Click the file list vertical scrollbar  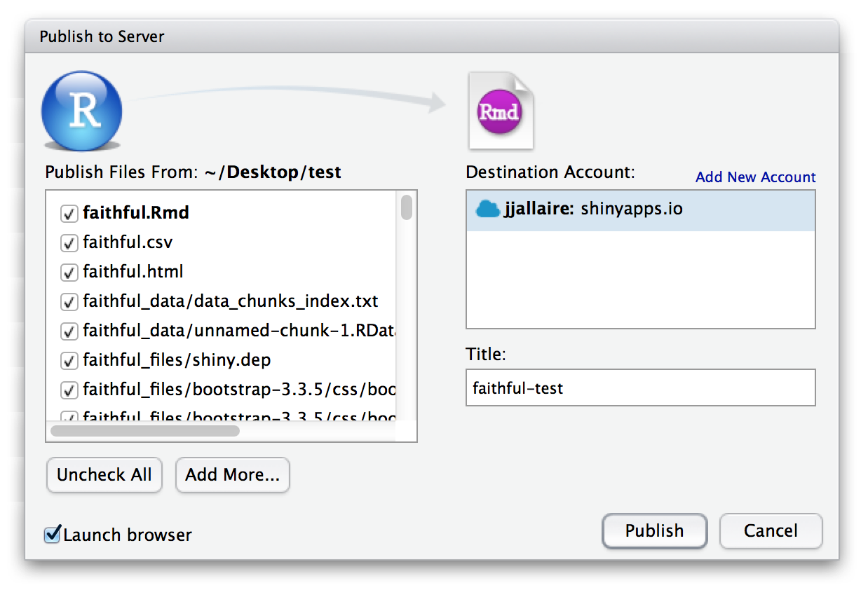406,208
